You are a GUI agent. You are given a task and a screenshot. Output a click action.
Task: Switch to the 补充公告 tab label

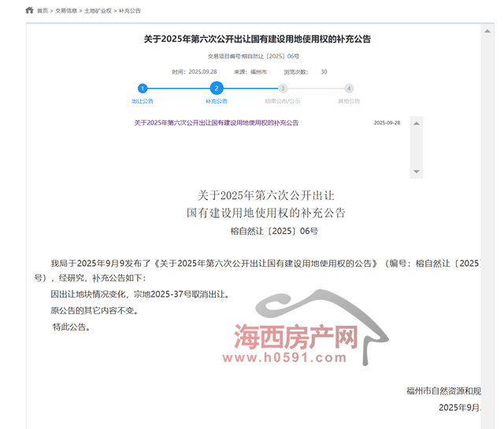tap(217, 102)
